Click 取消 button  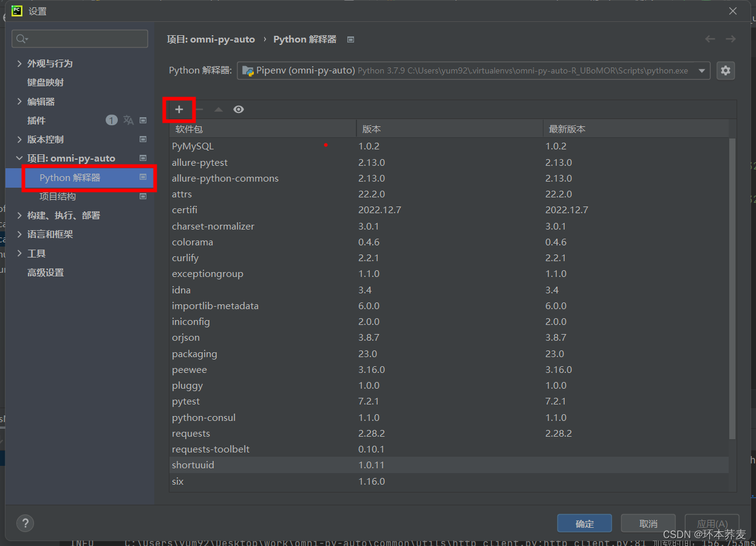click(x=649, y=524)
